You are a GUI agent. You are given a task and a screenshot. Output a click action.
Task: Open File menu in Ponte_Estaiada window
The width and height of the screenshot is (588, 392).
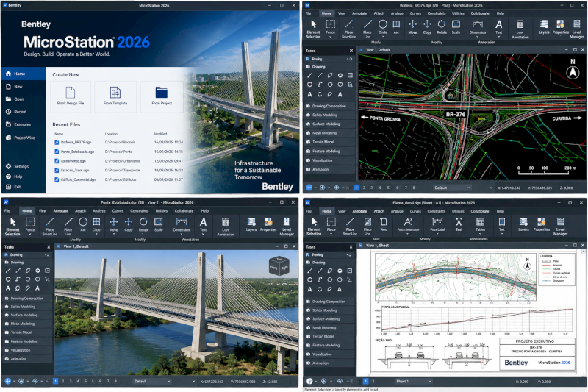7,211
